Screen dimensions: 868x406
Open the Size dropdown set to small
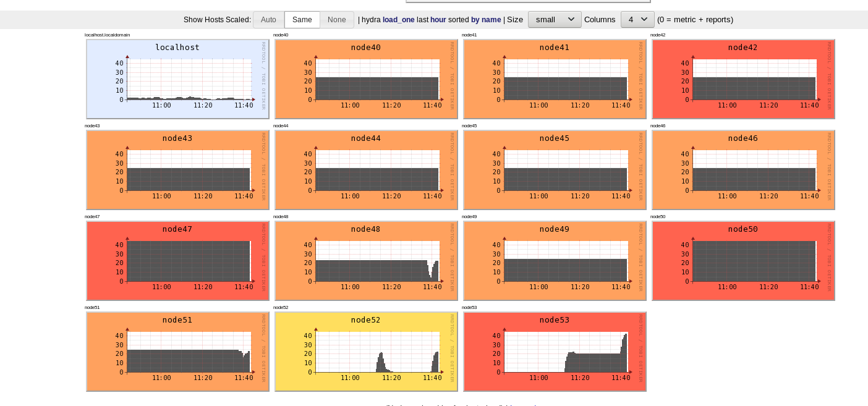(x=554, y=20)
